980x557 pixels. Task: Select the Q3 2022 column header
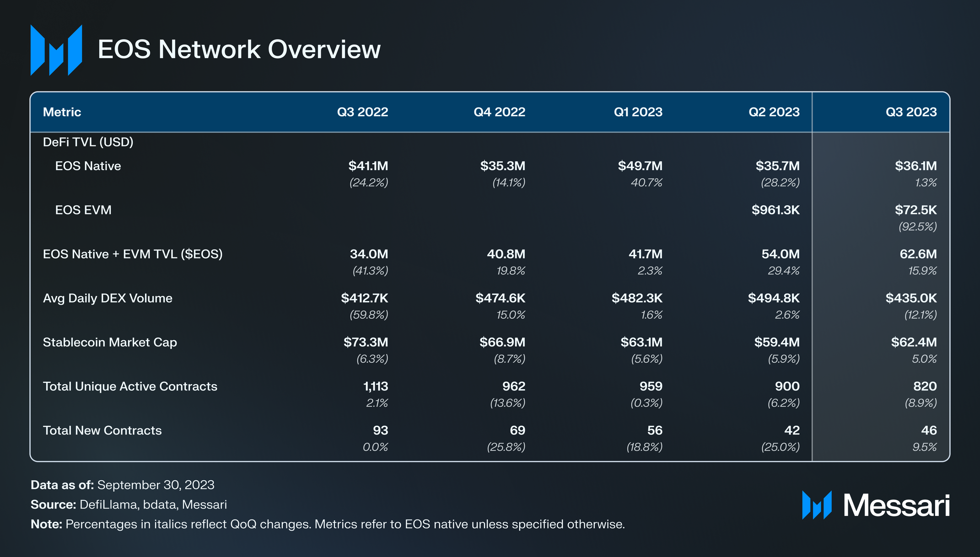click(x=362, y=112)
